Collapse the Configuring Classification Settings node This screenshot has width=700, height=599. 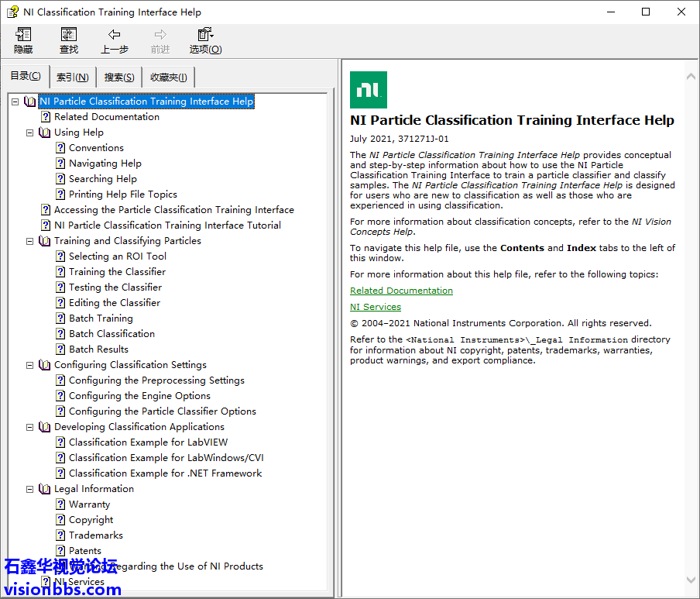coord(30,366)
